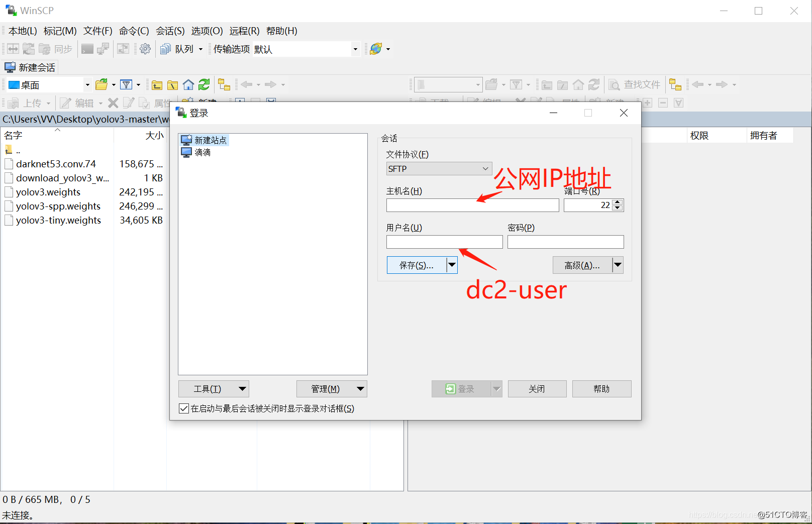
Task: Open the 标记(M) menu
Action: pyautogui.click(x=60, y=31)
